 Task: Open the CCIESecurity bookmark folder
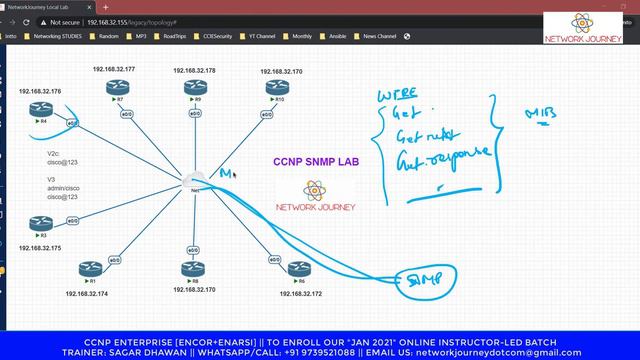point(213,36)
